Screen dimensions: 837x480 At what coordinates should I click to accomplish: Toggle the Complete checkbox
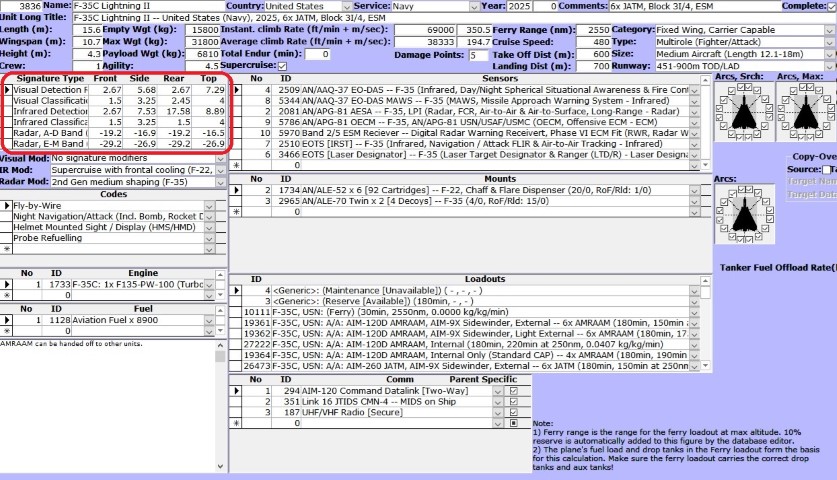click(832, 6)
